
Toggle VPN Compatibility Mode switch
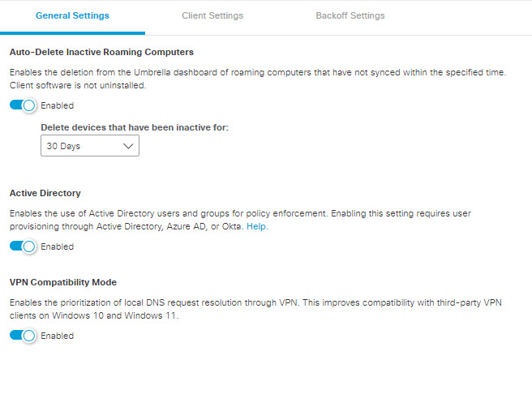[24, 336]
